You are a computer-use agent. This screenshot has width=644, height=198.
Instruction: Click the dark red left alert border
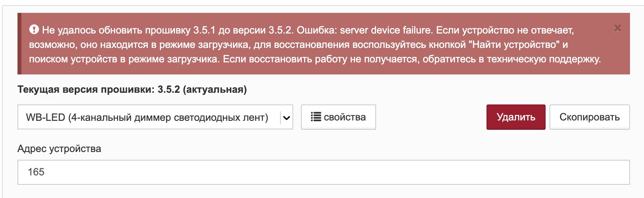pos(19,44)
